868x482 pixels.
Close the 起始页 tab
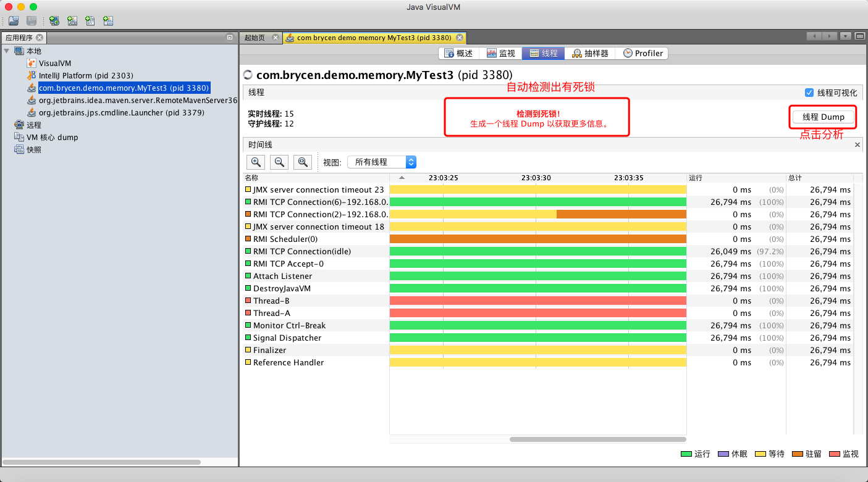[x=276, y=38]
